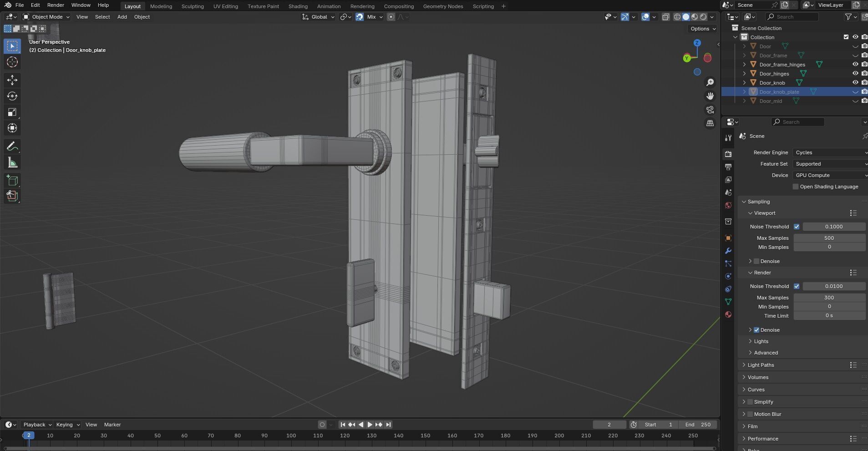Collapse the Sampling panel
Viewport: 868px width, 451px height.
(x=758, y=202)
